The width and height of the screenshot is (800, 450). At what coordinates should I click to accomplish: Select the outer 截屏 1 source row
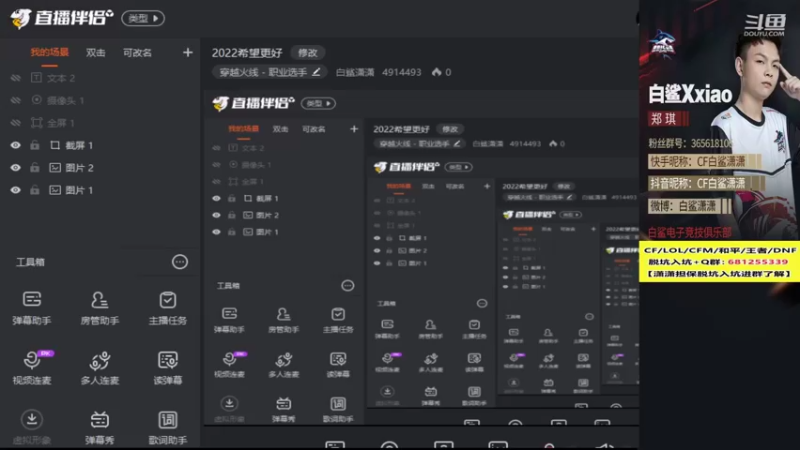click(x=99, y=145)
